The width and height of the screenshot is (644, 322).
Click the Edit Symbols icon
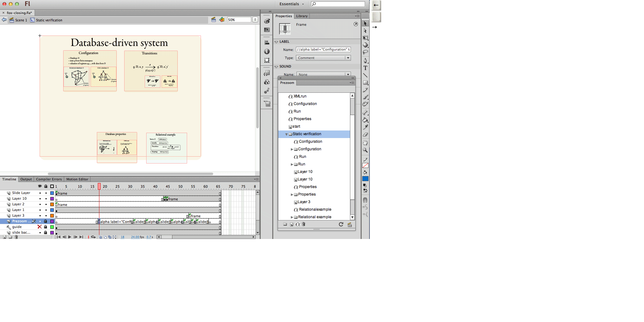point(222,20)
